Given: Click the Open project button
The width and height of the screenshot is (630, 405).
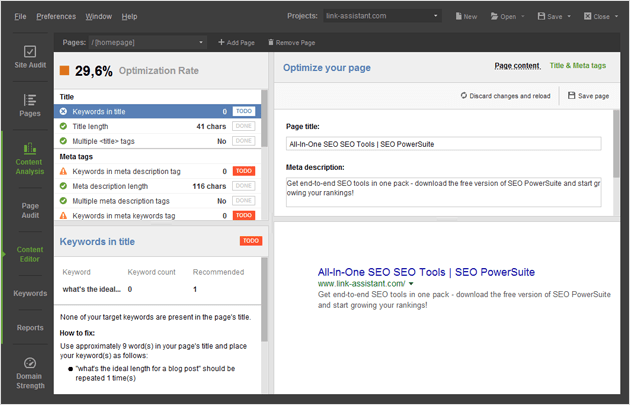Looking at the screenshot, I should [x=503, y=16].
